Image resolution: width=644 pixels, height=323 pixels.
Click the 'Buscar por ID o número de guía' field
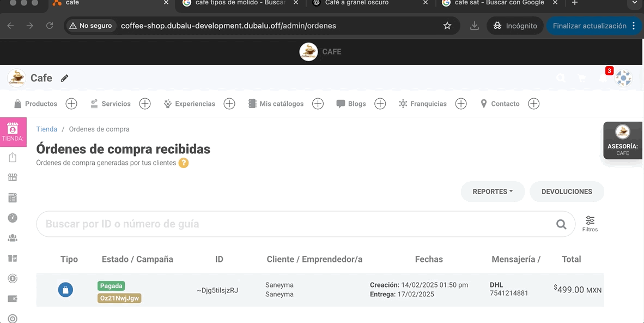tap(218, 224)
